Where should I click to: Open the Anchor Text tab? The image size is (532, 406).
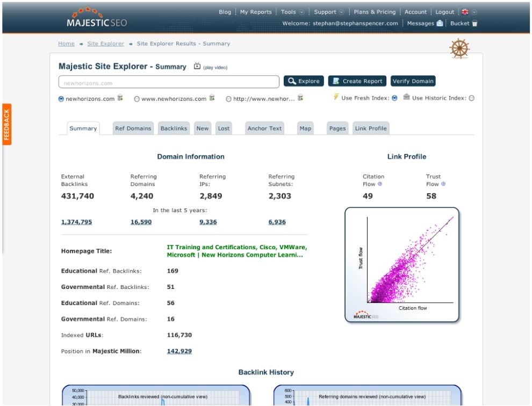click(x=264, y=128)
